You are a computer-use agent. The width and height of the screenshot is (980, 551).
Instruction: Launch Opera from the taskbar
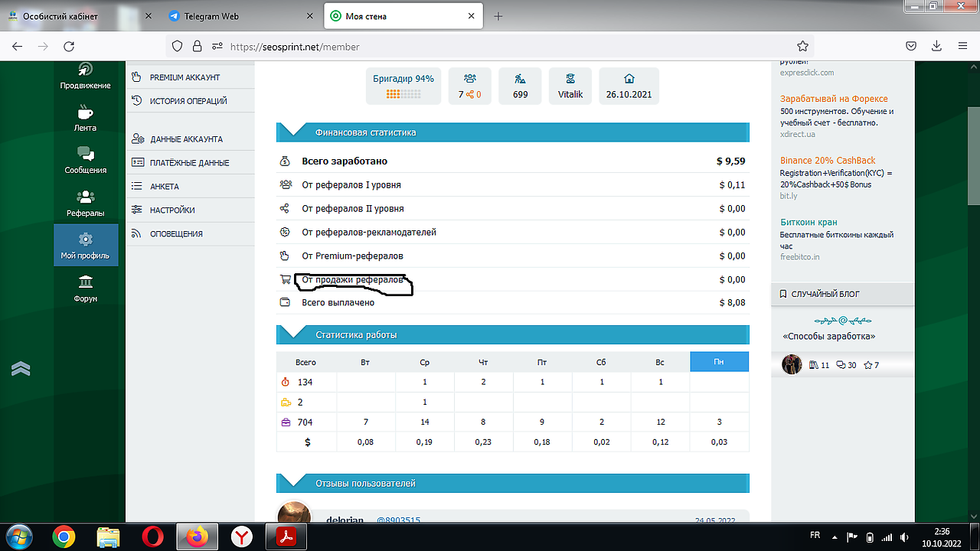click(152, 537)
